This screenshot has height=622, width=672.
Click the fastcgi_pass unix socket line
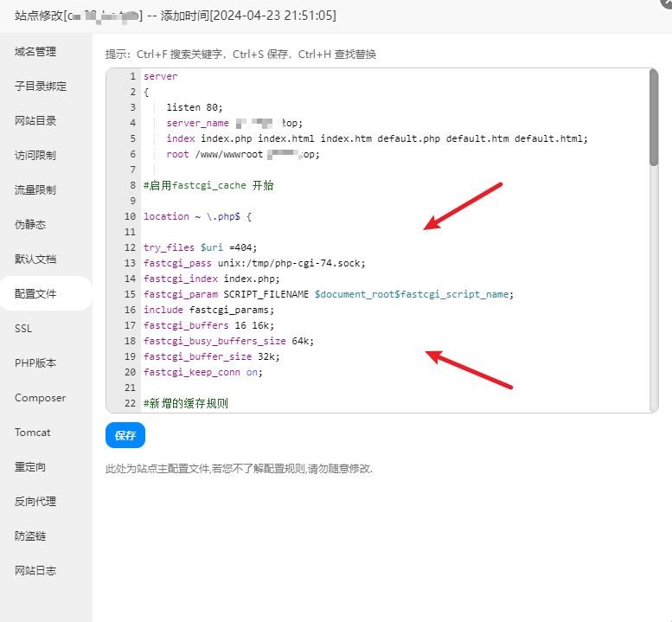coord(254,263)
